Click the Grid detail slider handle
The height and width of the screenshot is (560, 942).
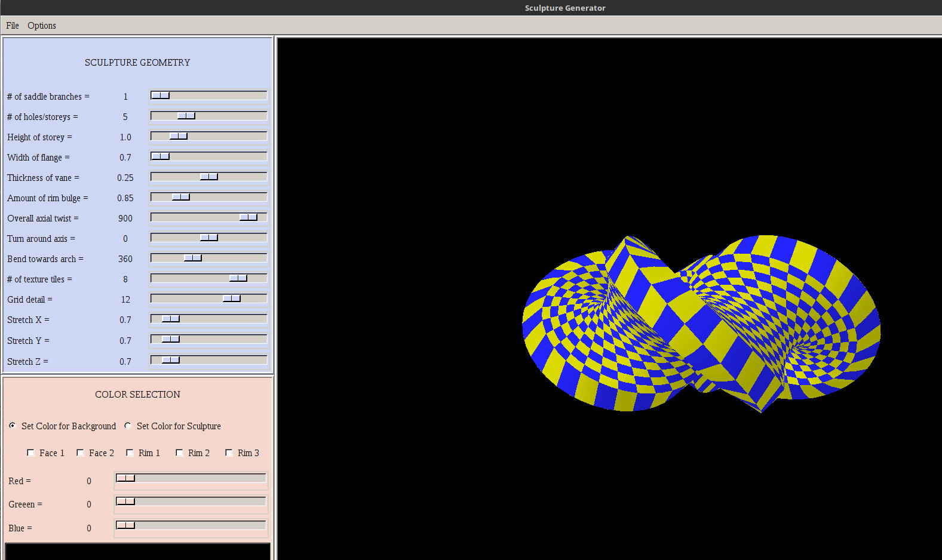pos(232,299)
